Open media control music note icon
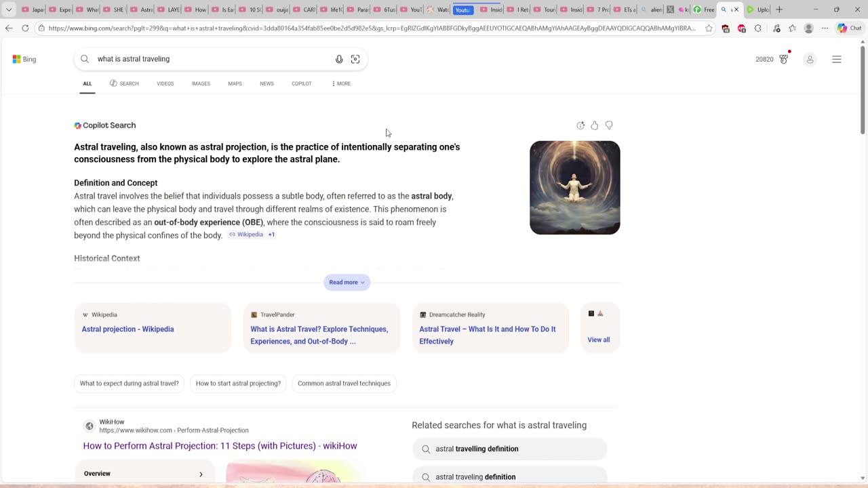868x488 pixels. point(776,28)
